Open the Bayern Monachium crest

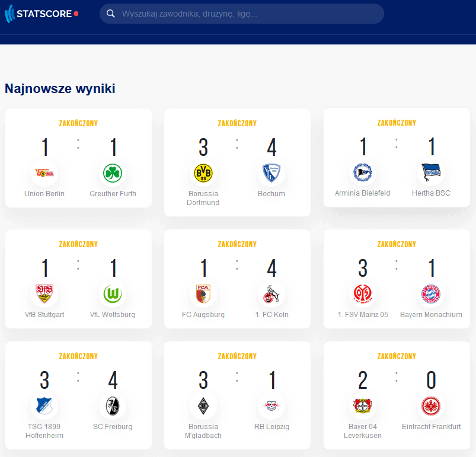click(x=431, y=294)
